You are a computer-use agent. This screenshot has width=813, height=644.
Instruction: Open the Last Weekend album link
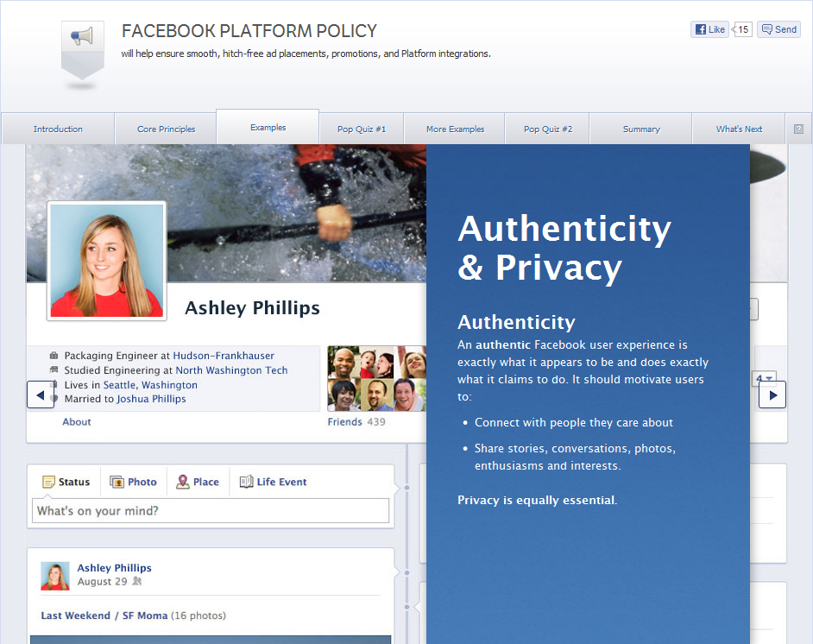[x=76, y=616]
